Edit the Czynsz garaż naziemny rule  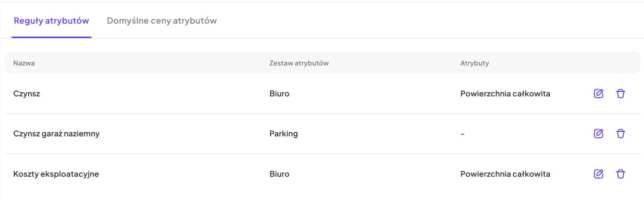click(598, 133)
